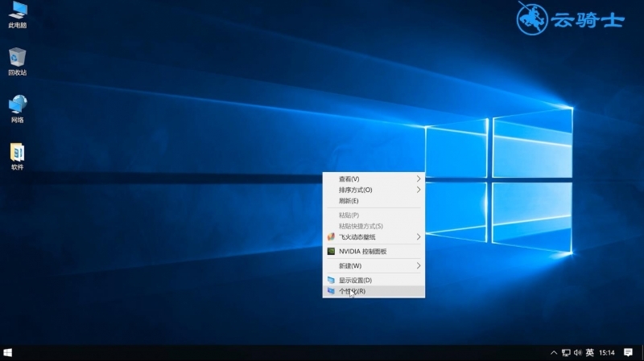Open NVIDIA 控制面板 from context menu
Viewport: 644px width, 361px height.
[x=374, y=251]
